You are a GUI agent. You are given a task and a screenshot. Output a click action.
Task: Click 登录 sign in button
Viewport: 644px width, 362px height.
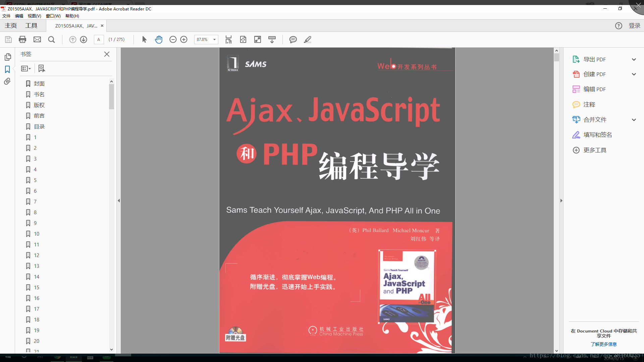(x=634, y=26)
